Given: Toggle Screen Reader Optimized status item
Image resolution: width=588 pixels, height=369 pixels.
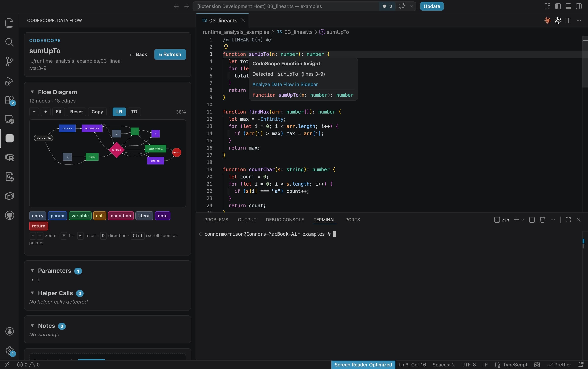Looking at the screenshot, I should coord(363,365).
